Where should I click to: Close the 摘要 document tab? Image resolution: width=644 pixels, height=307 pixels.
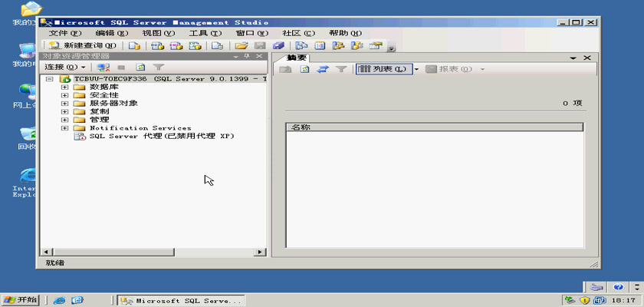587,58
